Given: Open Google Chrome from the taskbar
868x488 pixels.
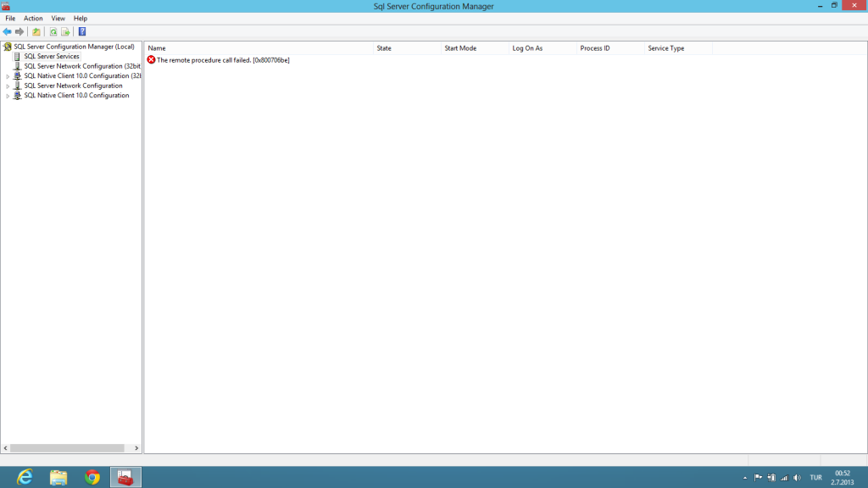Looking at the screenshot, I should pyautogui.click(x=92, y=477).
